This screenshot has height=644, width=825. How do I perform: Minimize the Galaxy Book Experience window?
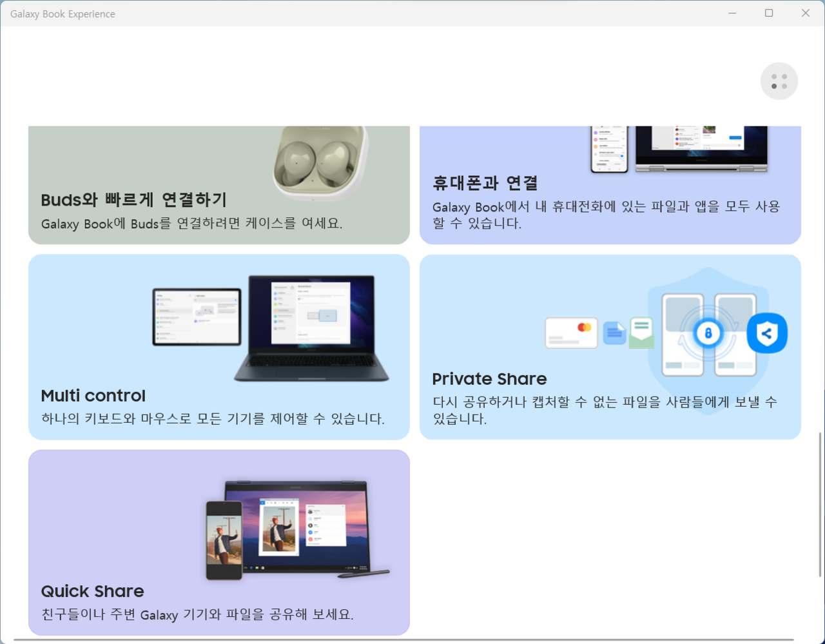pyautogui.click(x=732, y=13)
